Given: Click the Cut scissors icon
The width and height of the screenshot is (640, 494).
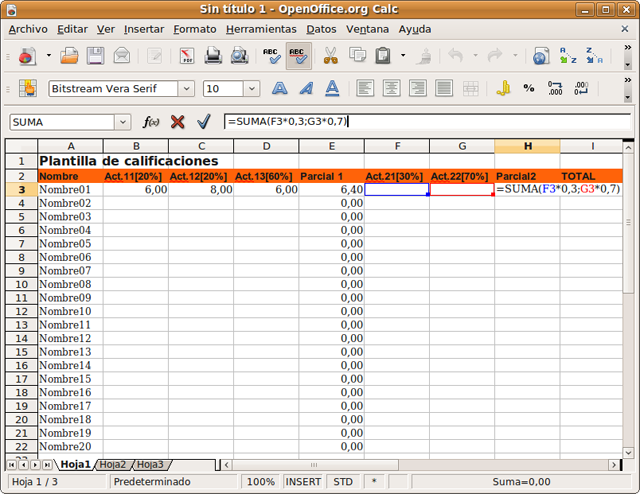Looking at the screenshot, I should (330, 56).
